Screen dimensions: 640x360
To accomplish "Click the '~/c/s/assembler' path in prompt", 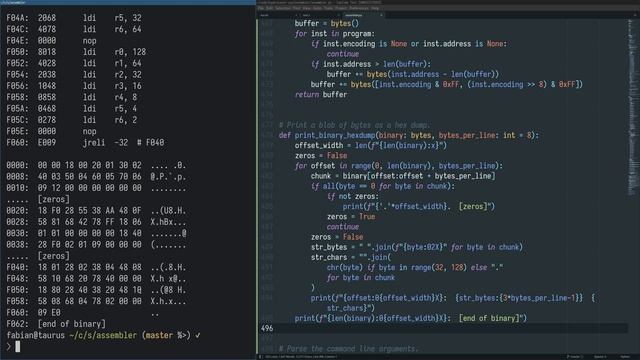I will tap(103, 335).
